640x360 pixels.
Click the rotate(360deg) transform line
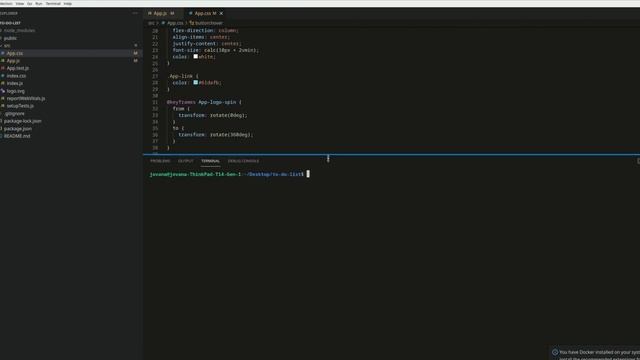(x=216, y=135)
